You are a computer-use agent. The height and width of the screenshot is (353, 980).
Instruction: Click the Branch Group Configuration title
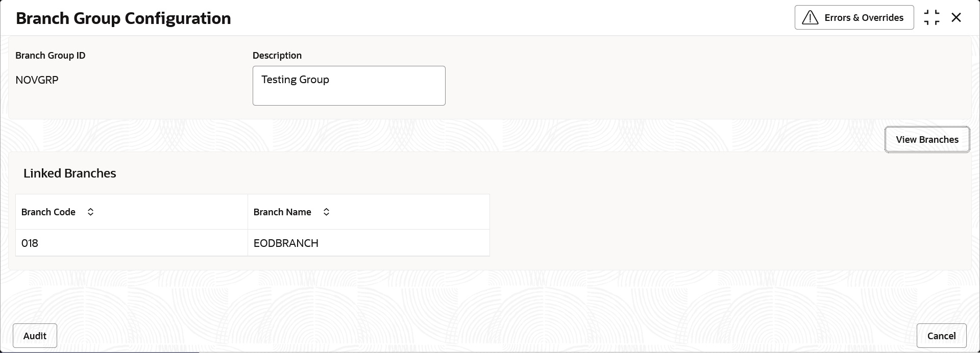124,18
